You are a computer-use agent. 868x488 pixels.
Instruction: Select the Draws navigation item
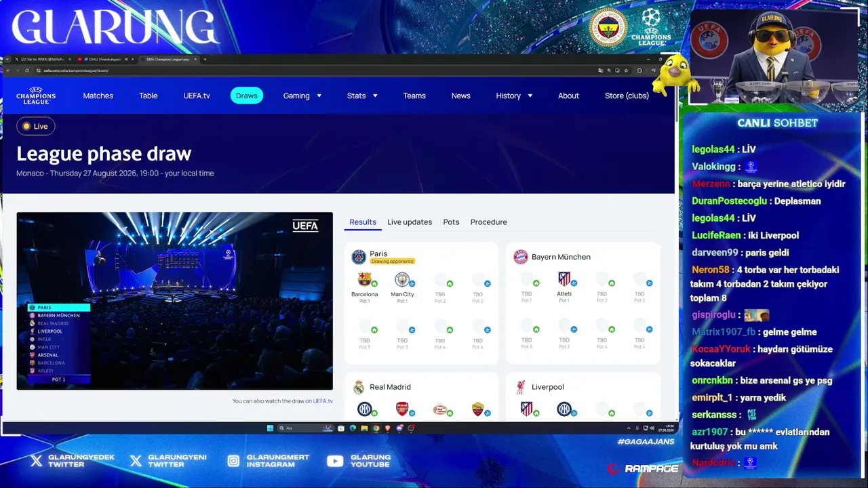pos(247,96)
